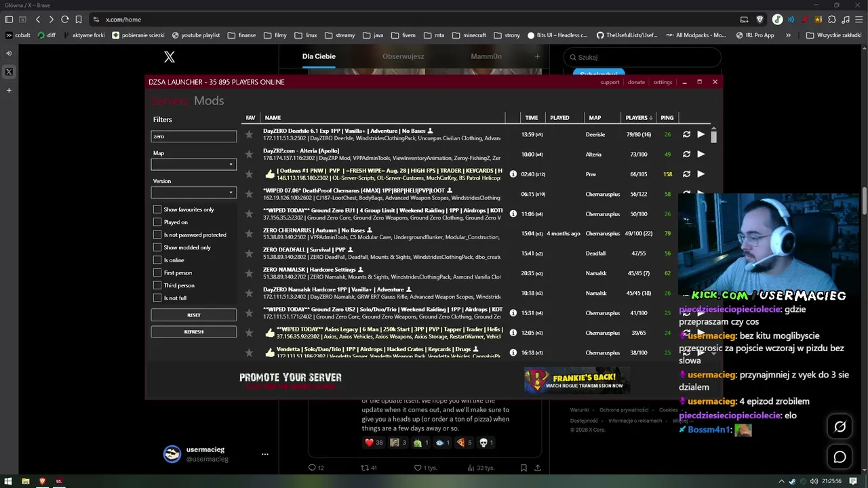Viewport: 868px width, 488px height.
Task: Open the donate link in launcher
Action: (x=636, y=82)
